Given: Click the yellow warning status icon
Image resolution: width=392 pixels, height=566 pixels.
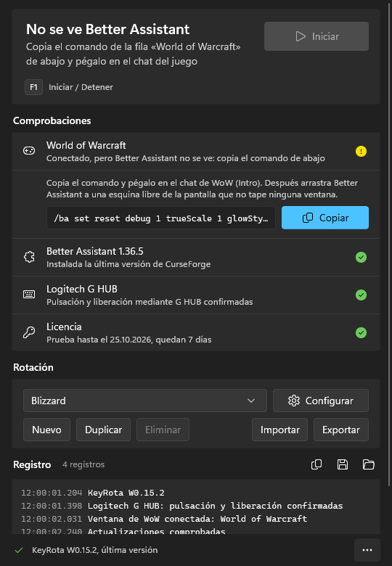Looking at the screenshot, I should click(x=361, y=151).
